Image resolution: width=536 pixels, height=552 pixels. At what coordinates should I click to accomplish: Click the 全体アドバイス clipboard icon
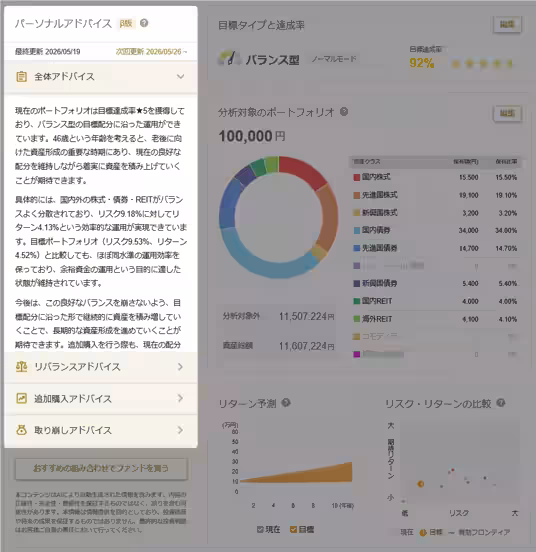[x=22, y=76]
